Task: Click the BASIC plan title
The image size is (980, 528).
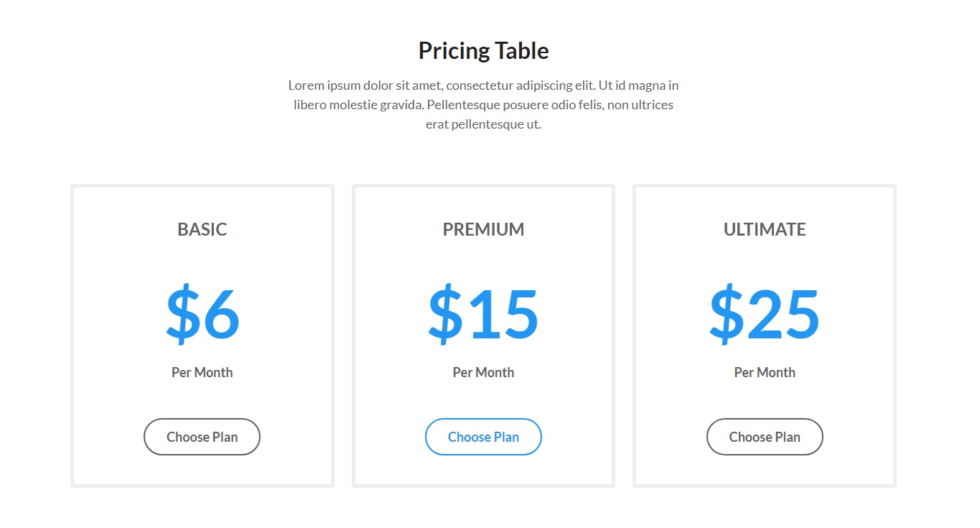Action: click(x=202, y=229)
